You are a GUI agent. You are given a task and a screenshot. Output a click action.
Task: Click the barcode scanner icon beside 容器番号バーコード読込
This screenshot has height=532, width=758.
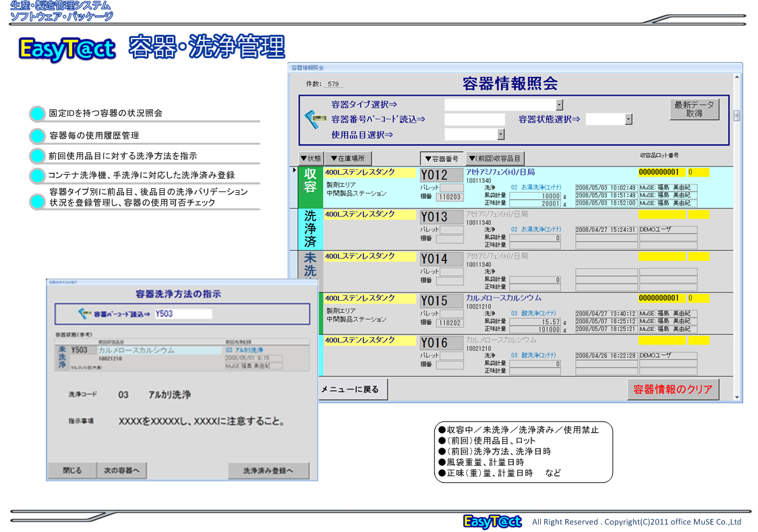(x=316, y=119)
